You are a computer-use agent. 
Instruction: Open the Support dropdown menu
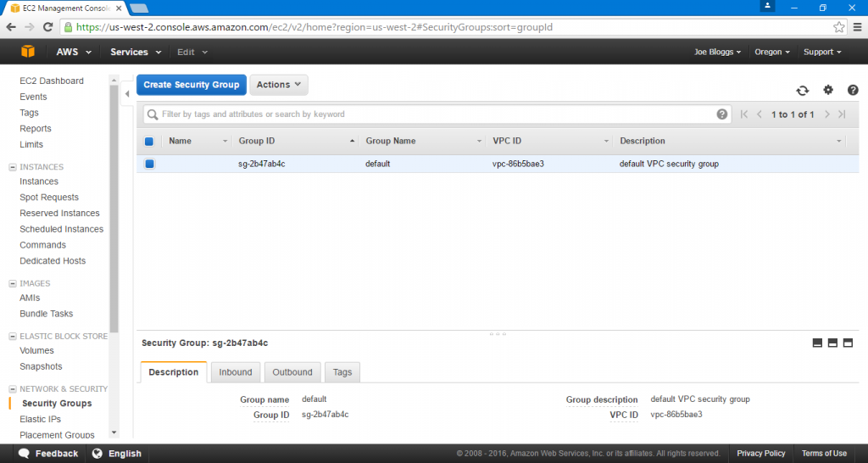[822, 52]
